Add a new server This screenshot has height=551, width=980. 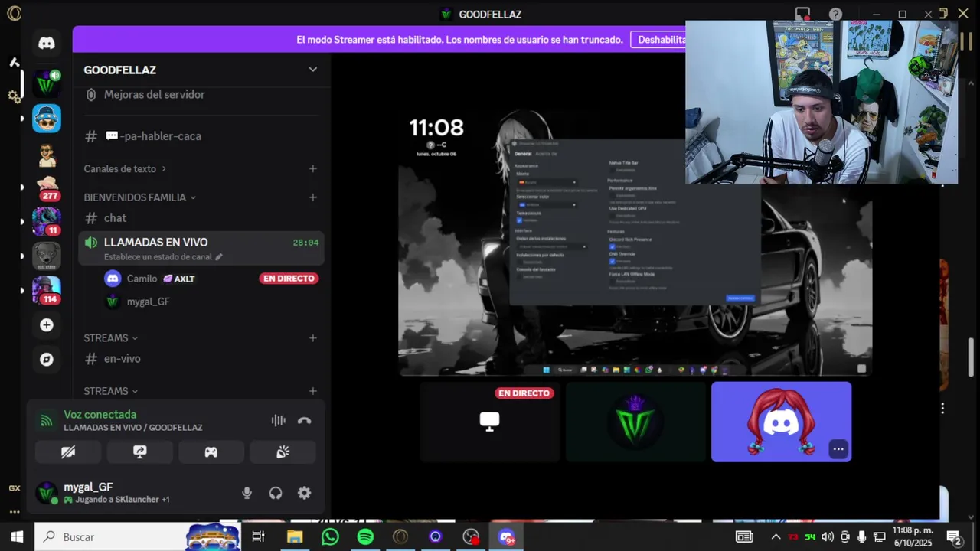47,325
